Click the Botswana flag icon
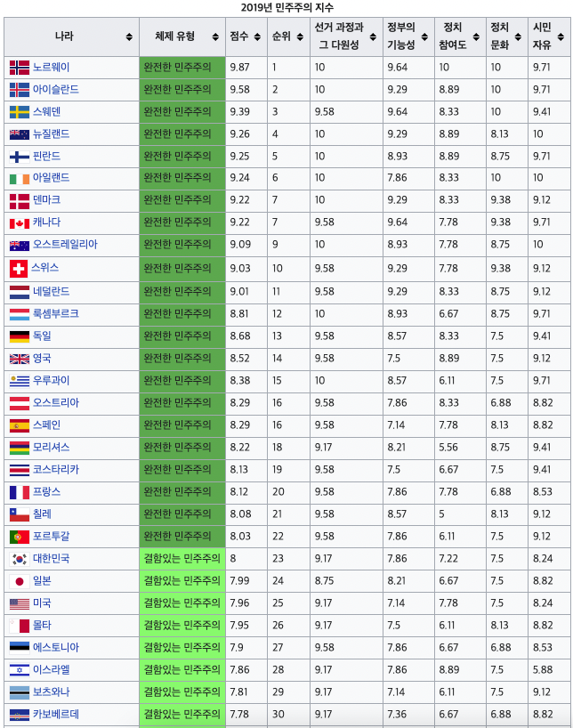This screenshot has width=573, height=728. [19, 693]
